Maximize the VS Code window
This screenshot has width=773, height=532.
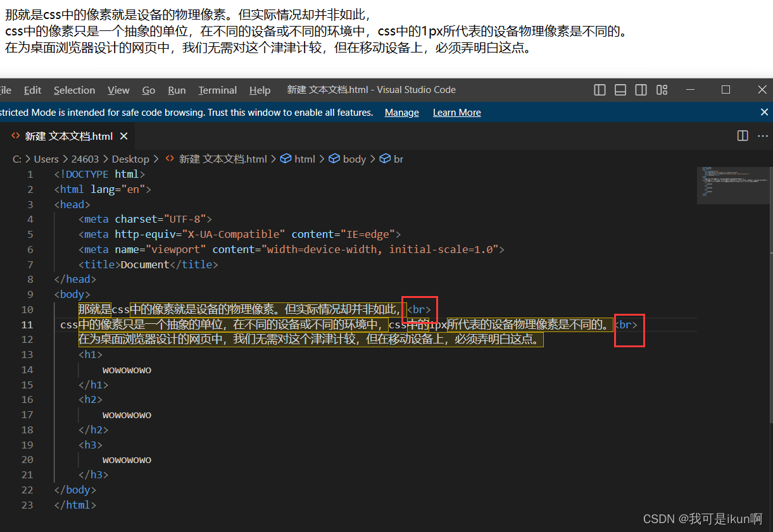click(x=726, y=90)
